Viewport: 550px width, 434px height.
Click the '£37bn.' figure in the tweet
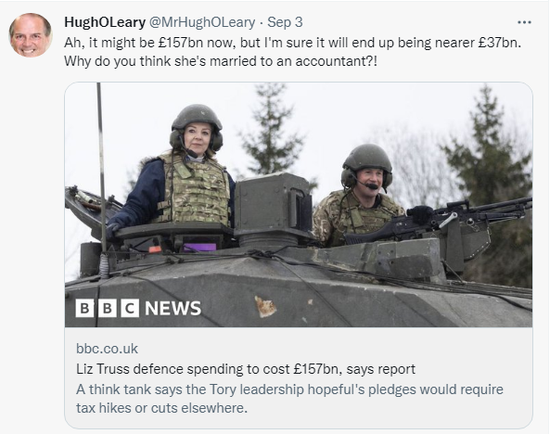coord(498,43)
